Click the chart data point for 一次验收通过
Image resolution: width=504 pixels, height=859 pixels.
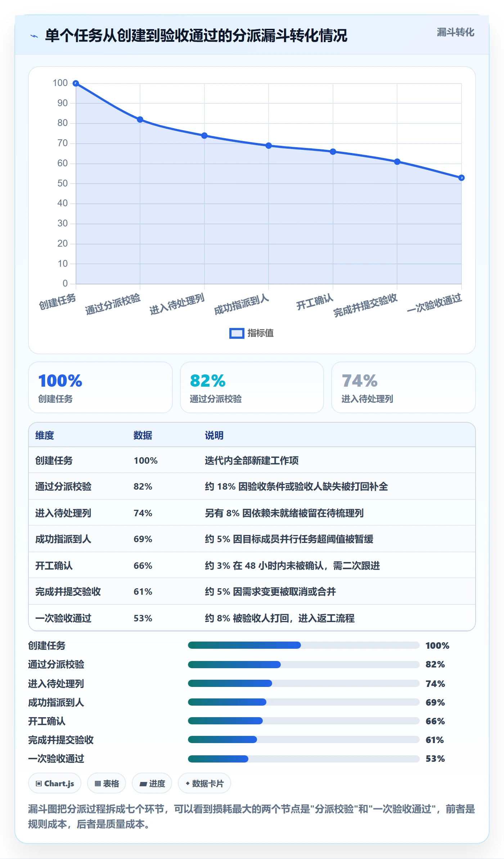tap(462, 178)
